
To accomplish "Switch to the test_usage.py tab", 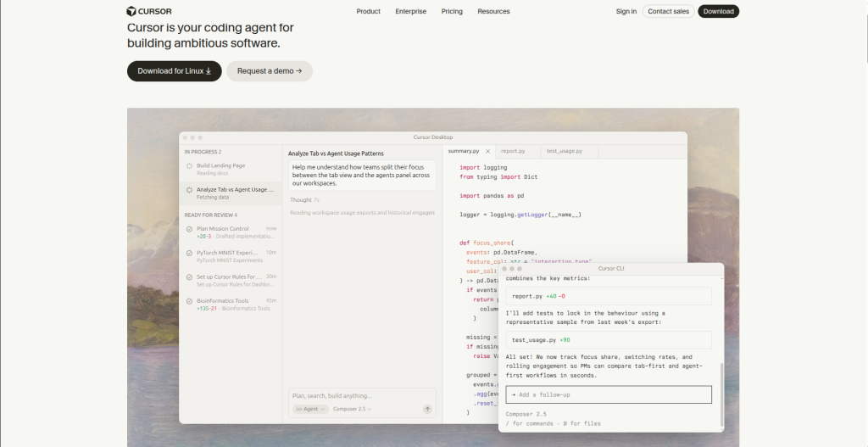I will pyautogui.click(x=564, y=151).
